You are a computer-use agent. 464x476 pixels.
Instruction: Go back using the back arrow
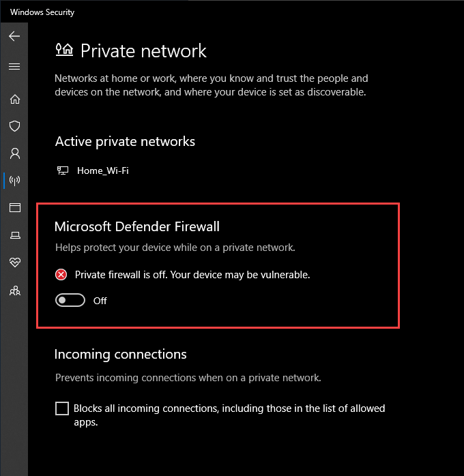click(x=14, y=36)
